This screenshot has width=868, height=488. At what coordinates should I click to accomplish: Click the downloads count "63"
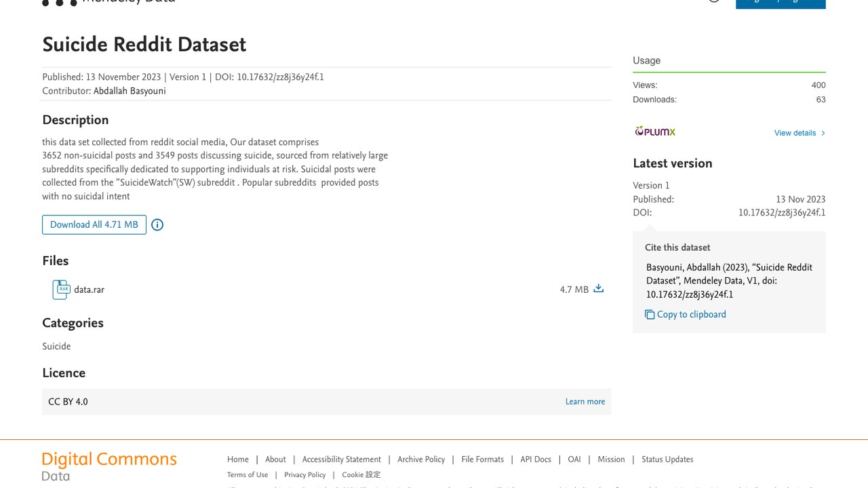click(x=821, y=100)
